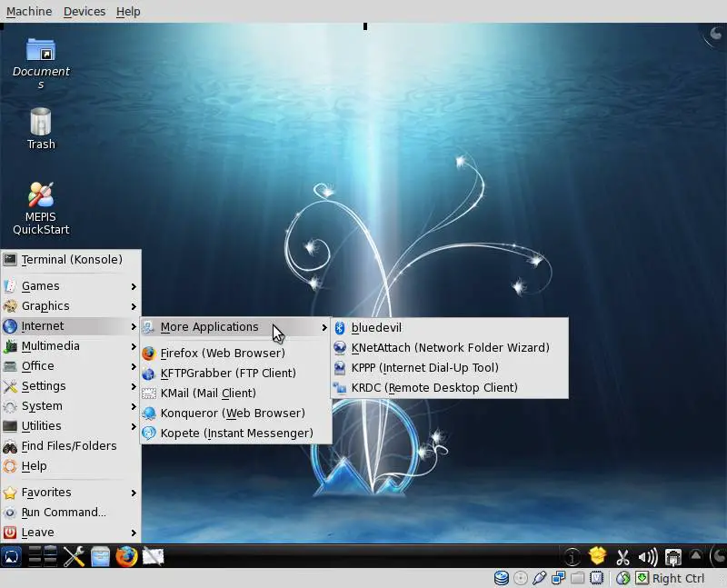Click VirtualBox optical disc status icon

tap(521, 578)
